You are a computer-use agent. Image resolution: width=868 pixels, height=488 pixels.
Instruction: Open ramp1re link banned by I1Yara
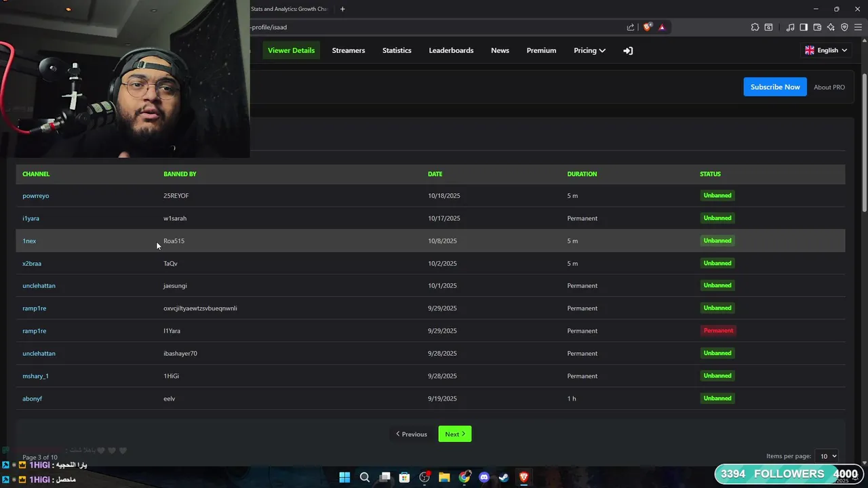34,331
